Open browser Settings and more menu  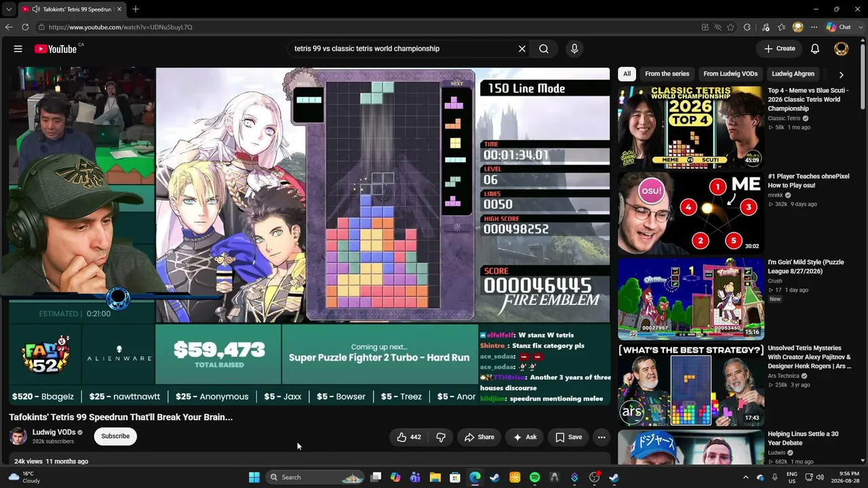(814, 27)
